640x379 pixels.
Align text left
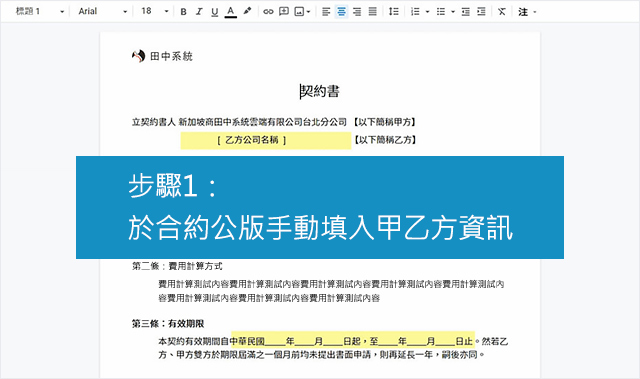tap(326, 12)
